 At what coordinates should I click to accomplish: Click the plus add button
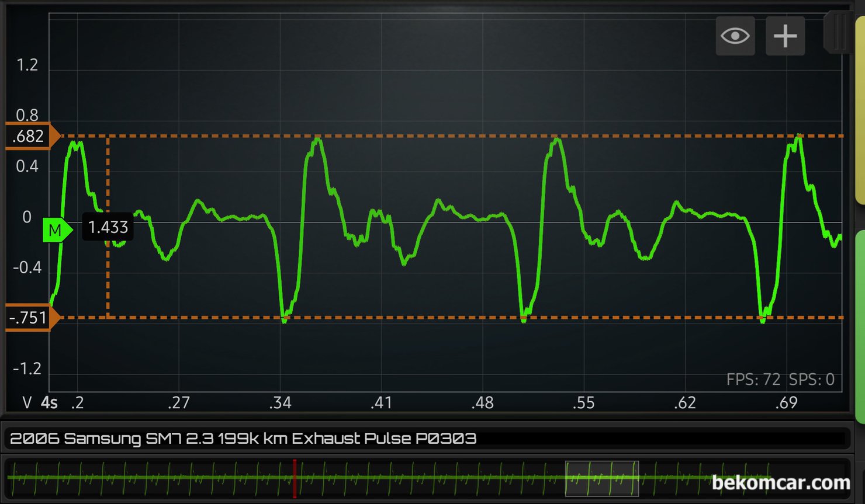[x=785, y=36]
